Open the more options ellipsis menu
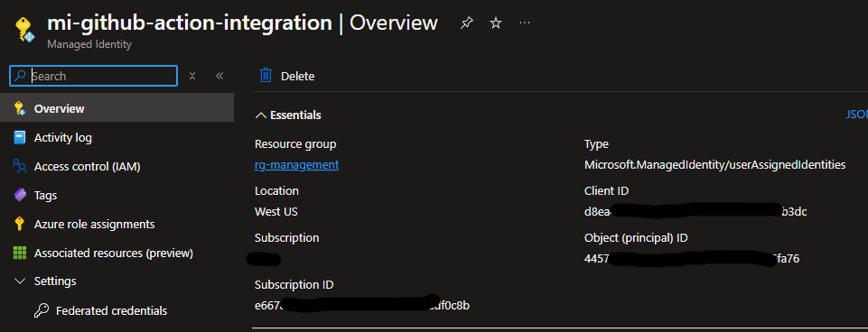This screenshot has height=332, width=868. (x=525, y=23)
